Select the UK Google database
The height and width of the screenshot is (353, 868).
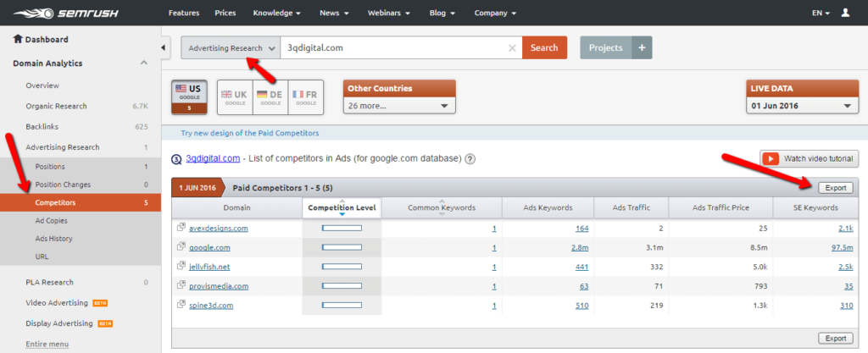tap(235, 97)
